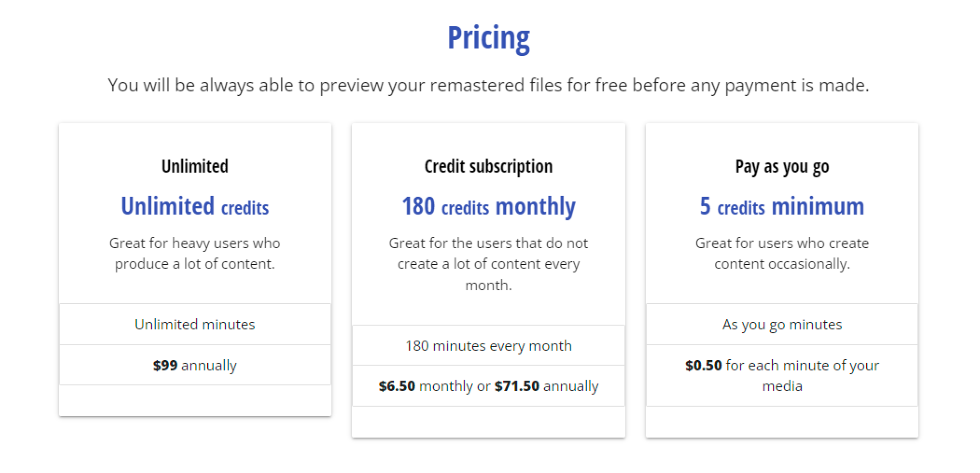Click the Unlimited credits blue heading
Screen dimensions: 980x473
point(195,207)
